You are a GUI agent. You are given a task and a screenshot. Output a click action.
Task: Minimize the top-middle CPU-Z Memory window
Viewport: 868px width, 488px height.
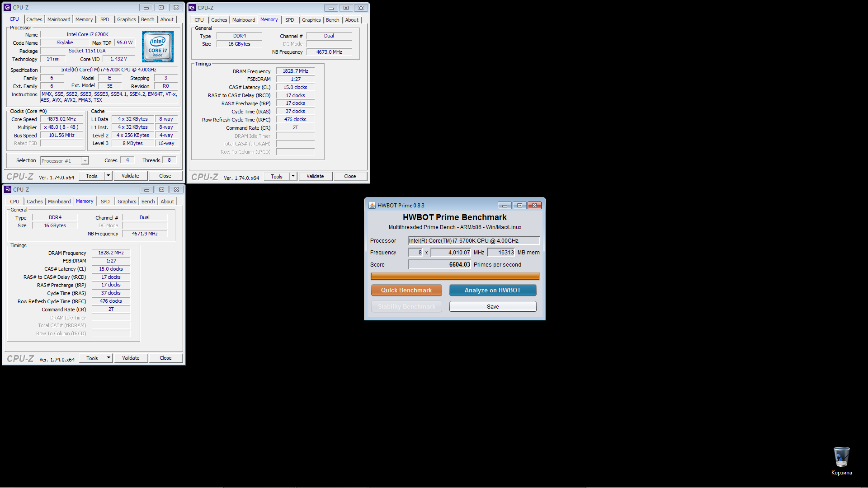click(331, 8)
